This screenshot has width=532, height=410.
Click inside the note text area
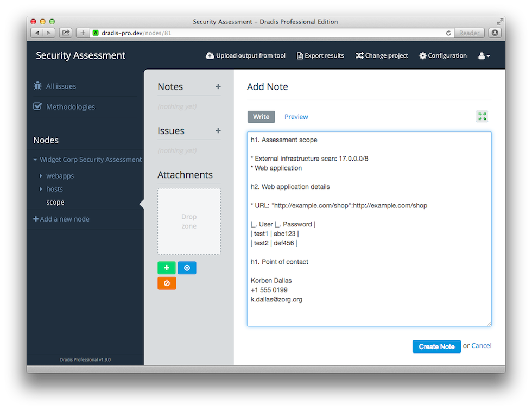tap(369, 229)
